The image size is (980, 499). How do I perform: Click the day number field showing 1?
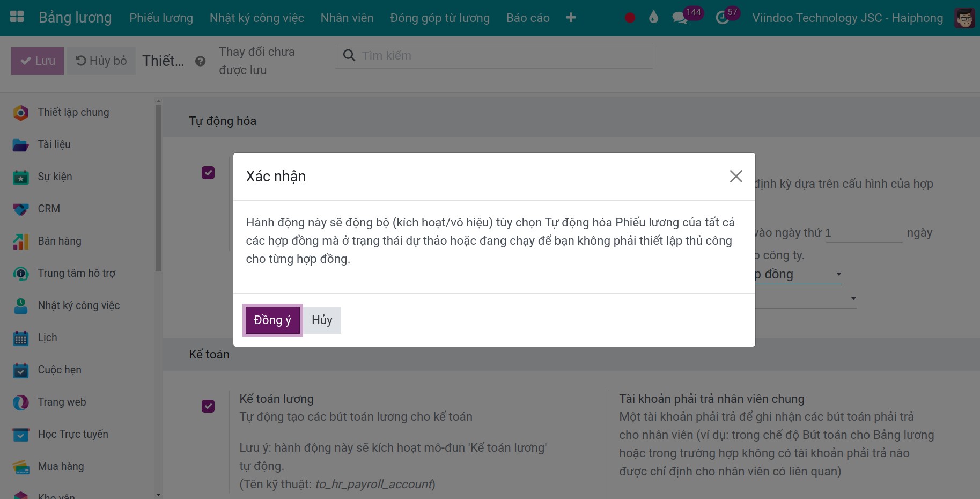(x=864, y=233)
